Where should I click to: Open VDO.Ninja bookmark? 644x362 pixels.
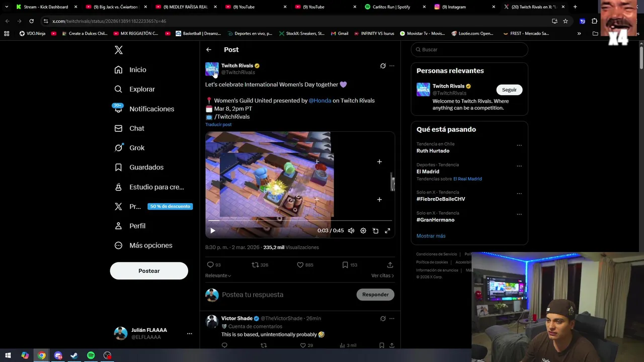coord(32,34)
